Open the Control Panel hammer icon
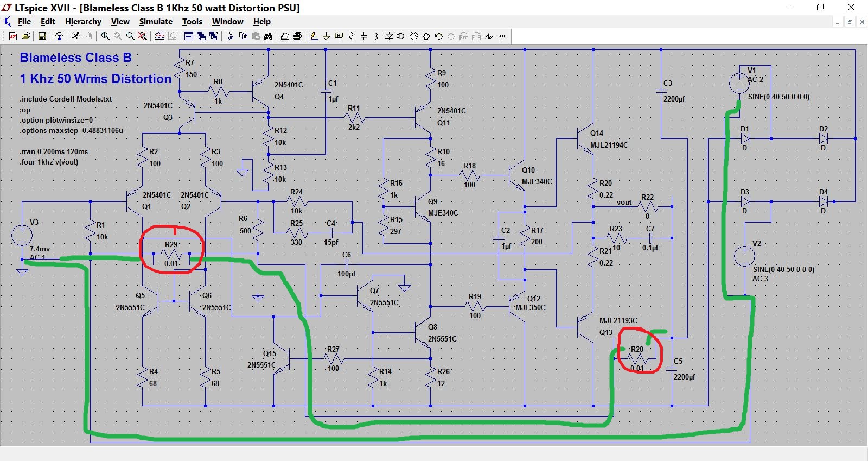This screenshot has width=868, height=461. (x=59, y=36)
